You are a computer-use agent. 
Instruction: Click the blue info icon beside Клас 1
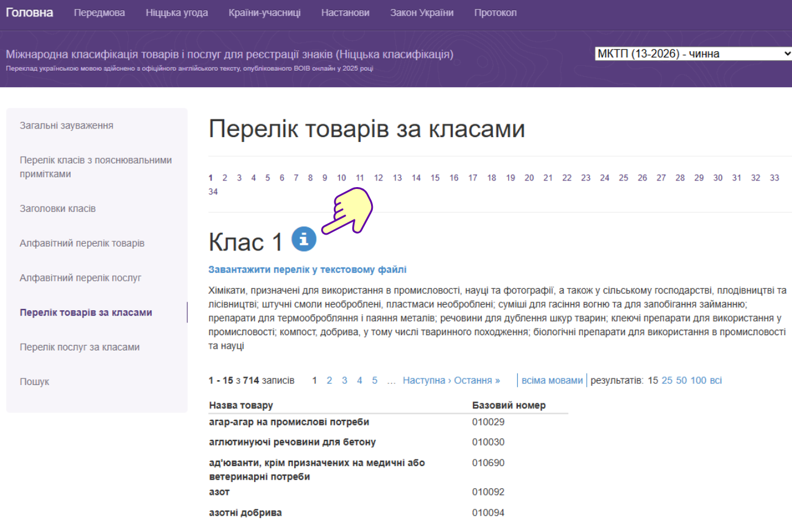tap(303, 239)
